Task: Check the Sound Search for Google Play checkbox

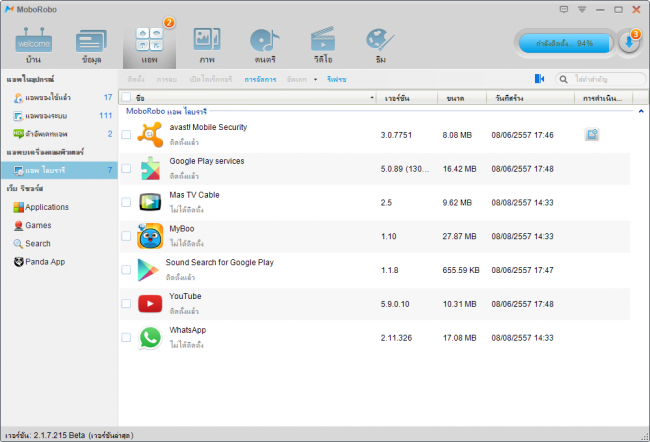Action: point(126,270)
